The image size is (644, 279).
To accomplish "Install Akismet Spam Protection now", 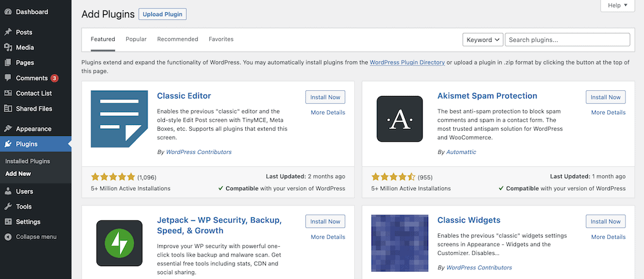I will coord(605,97).
